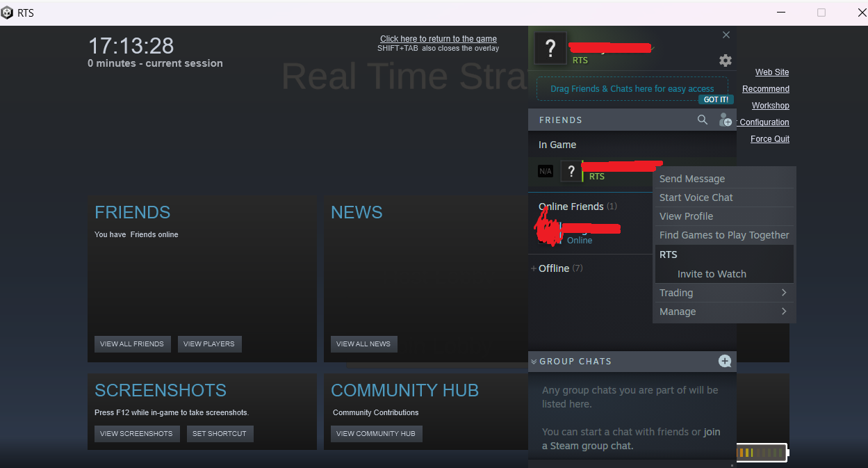The height and width of the screenshot is (468, 868).
Task: Click the Add a Friend icon
Action: click(x=725, y=120)
